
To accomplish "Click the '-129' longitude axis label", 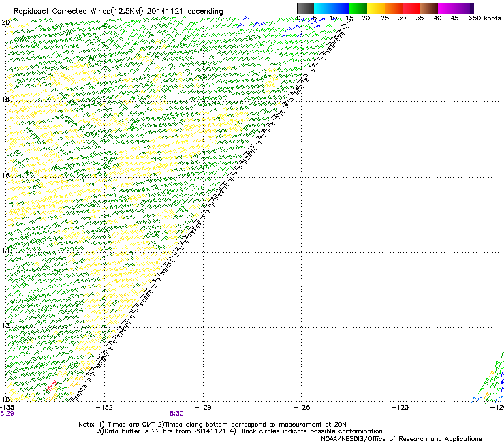I will tap(203, 408).
